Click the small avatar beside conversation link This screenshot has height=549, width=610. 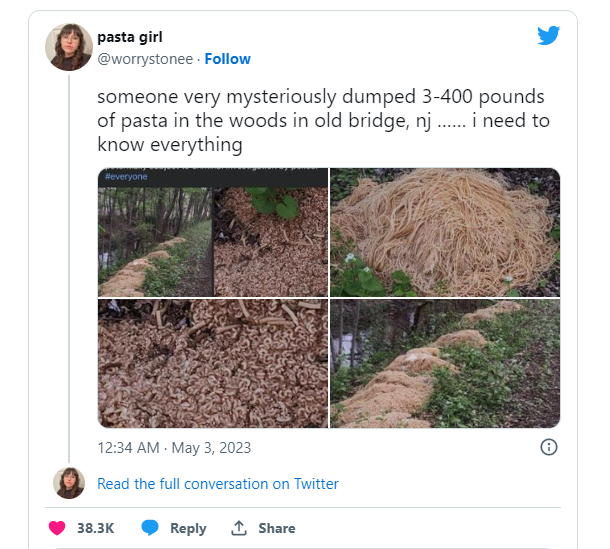pos(69,483)
